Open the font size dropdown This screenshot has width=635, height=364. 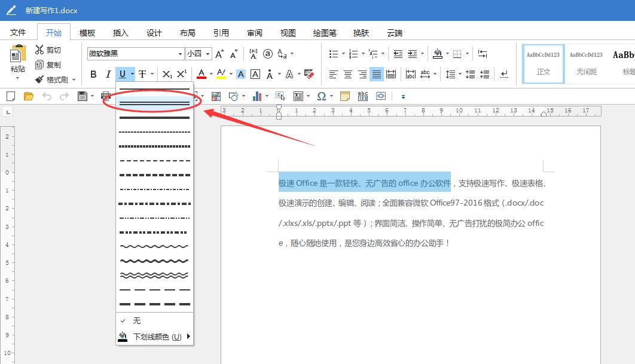tap(197, 54)
